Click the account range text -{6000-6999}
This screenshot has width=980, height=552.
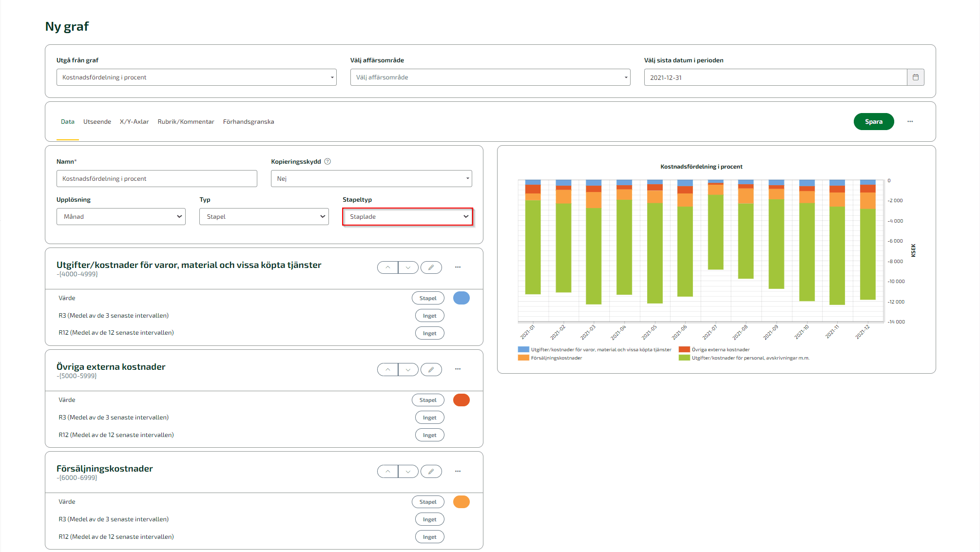click(x=77, y=478)
